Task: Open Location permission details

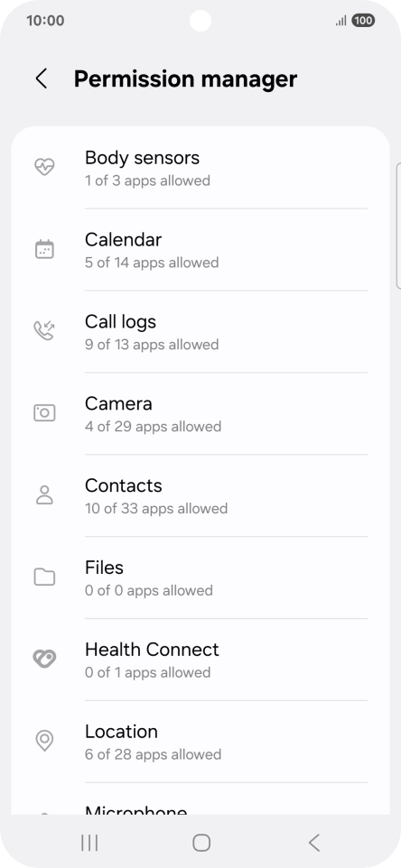Action: 200,742
